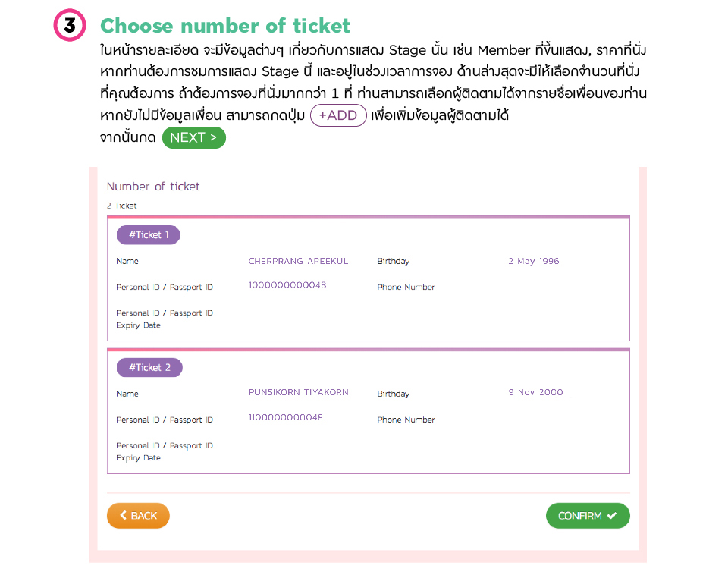Click the name PUNSIKORN TIYAKORN
728x572 pixels.
pos(298,393)
